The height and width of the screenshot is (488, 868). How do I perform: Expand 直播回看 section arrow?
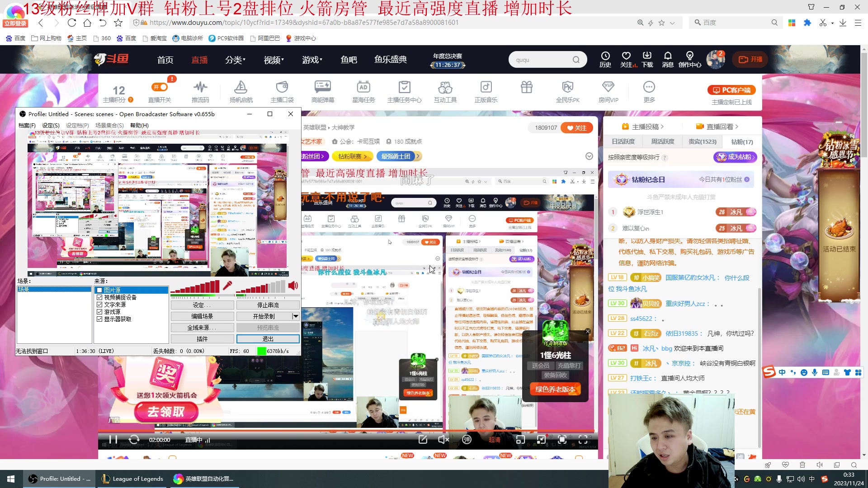pyautogui.click(x=736, y=127)
